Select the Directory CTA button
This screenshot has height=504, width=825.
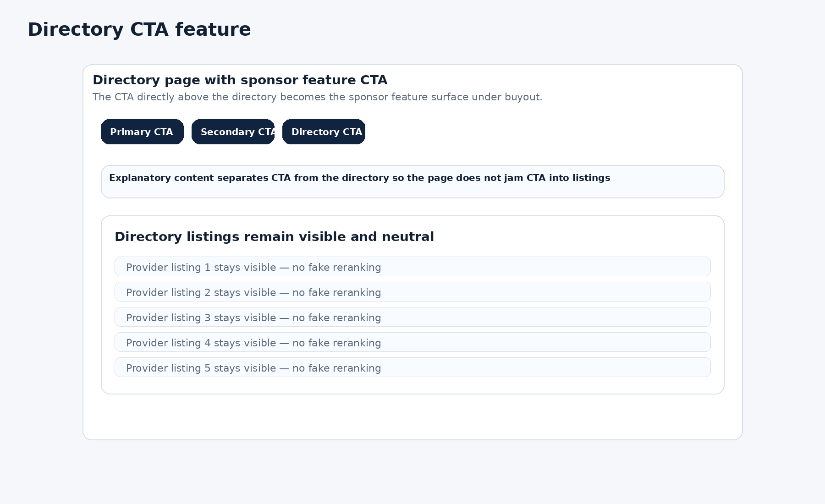point(324,132)
